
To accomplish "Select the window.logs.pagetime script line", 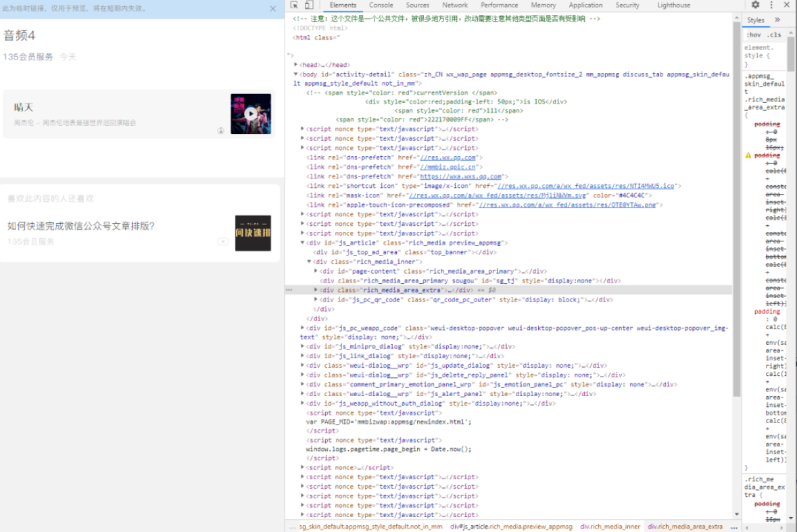I will pyautogui.click(x=388, y=449).
